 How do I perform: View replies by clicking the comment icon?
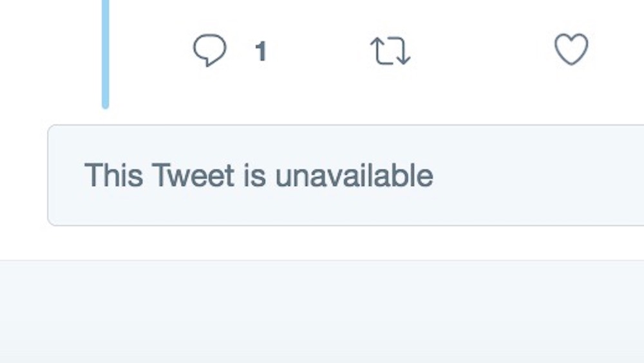pyautogui.click(x=210, y=50)
